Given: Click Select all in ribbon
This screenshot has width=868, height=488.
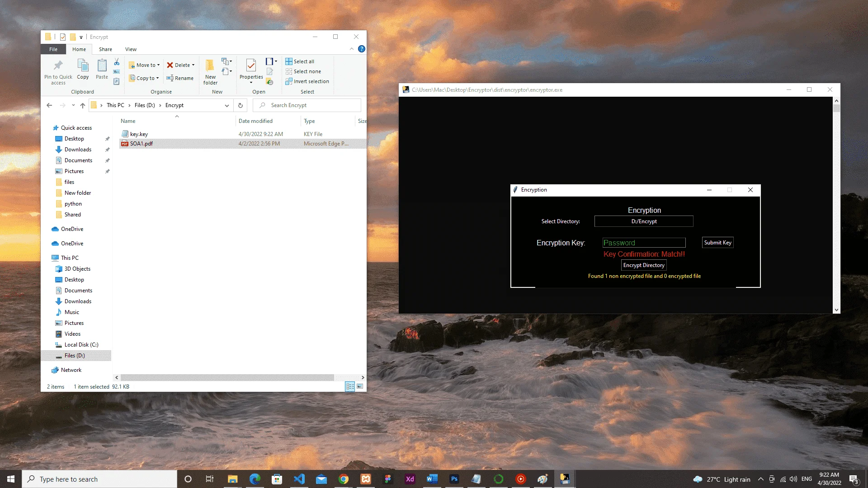Looking at the screenshot, I should (x=300, y=61).
